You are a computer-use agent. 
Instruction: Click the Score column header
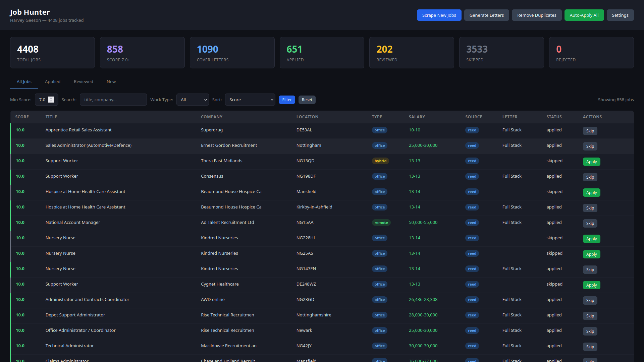click(22, 117)
